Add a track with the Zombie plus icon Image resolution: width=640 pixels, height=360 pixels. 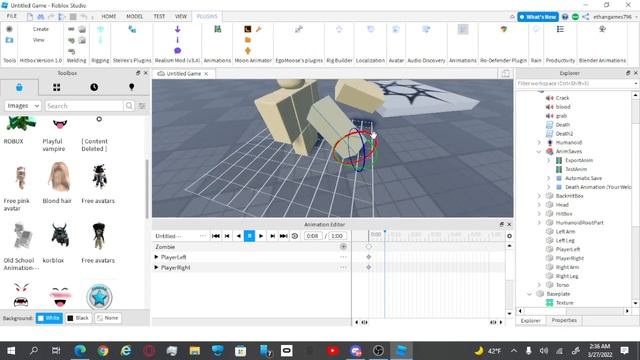343,247
